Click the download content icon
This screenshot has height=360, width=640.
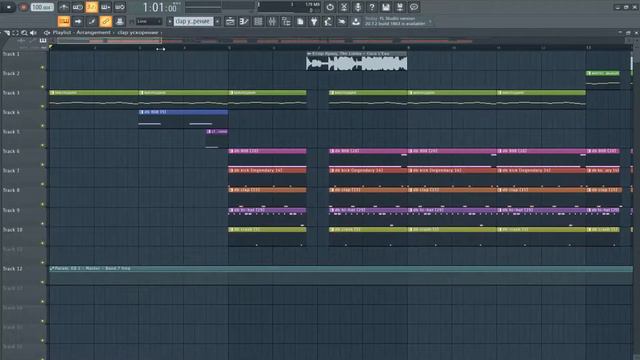(x=356, y=21)
